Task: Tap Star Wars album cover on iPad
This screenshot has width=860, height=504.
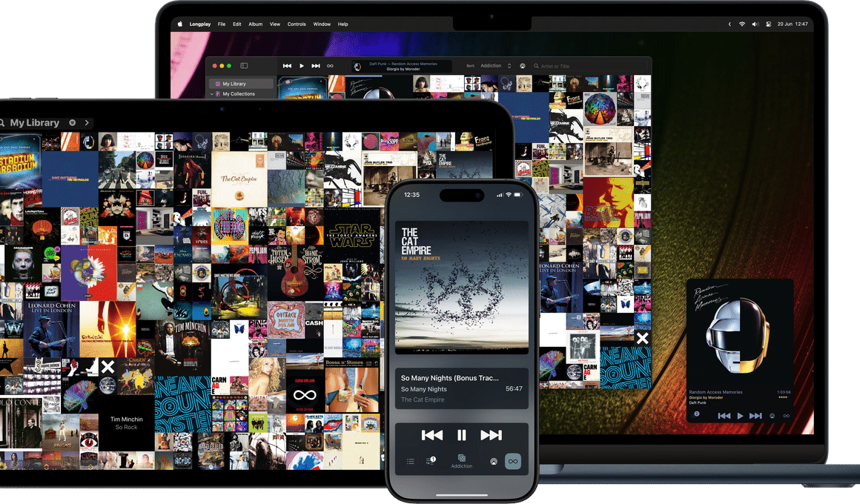Action: pos(351,235)
